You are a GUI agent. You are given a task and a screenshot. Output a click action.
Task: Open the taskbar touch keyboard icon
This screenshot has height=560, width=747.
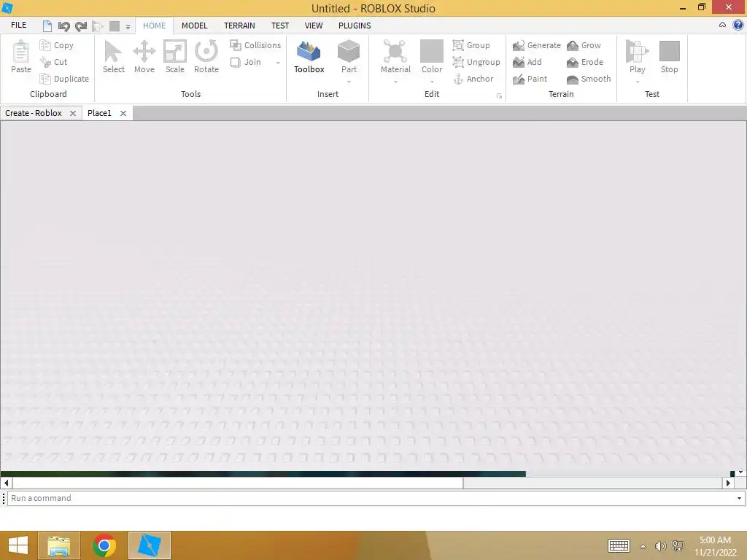tap(619, 545)
